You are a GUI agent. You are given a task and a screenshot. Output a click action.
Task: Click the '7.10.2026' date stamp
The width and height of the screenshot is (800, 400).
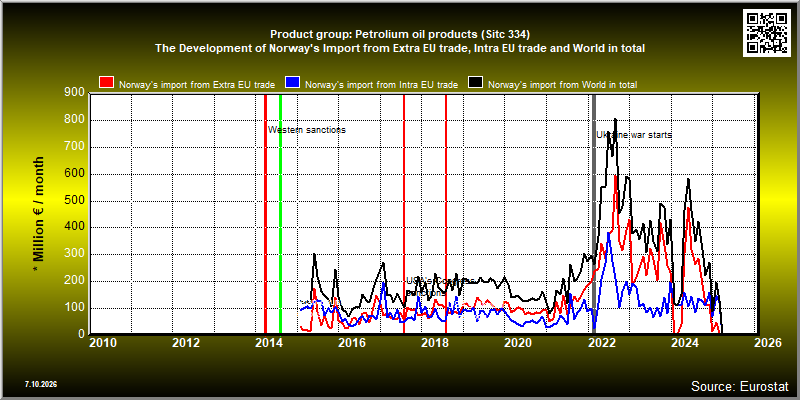(40, 384)
